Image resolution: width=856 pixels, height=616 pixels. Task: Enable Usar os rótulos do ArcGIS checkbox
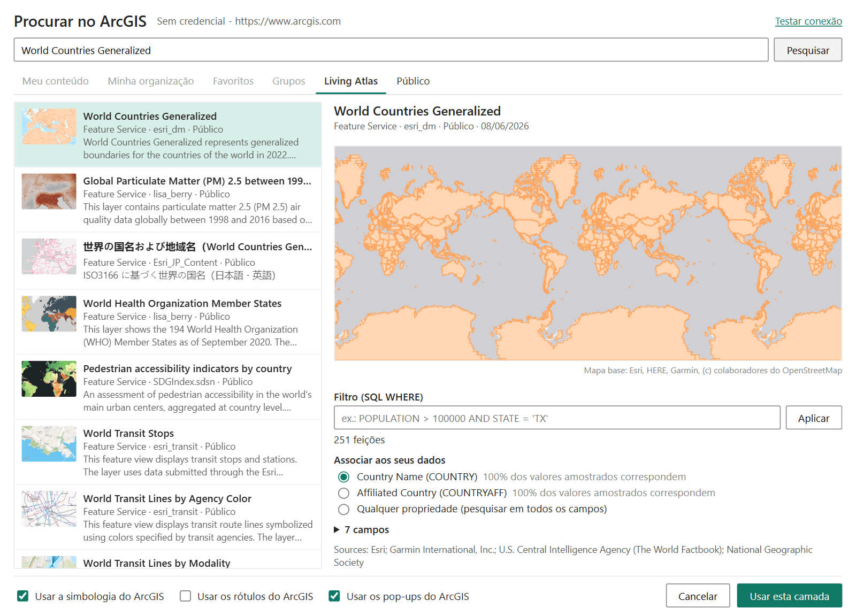click(x=185, y=596)
